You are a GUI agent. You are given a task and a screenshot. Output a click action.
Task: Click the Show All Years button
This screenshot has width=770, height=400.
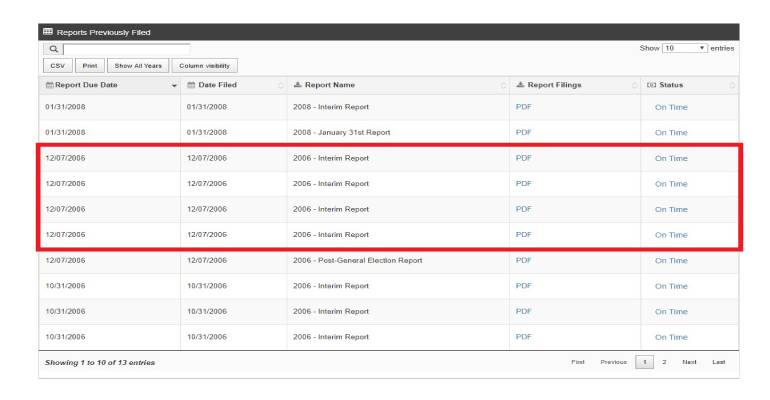tap(137, 66)
